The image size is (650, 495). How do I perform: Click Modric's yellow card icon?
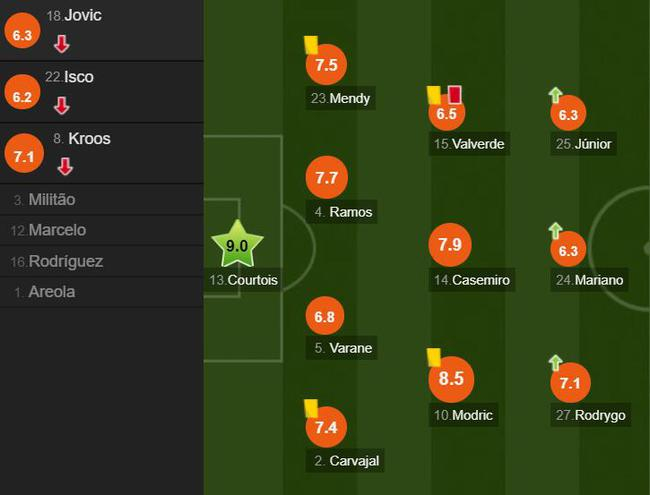tap(434, 355)
